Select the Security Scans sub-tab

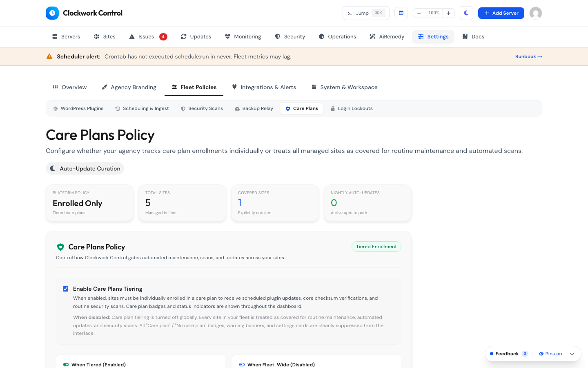point(202,108)
